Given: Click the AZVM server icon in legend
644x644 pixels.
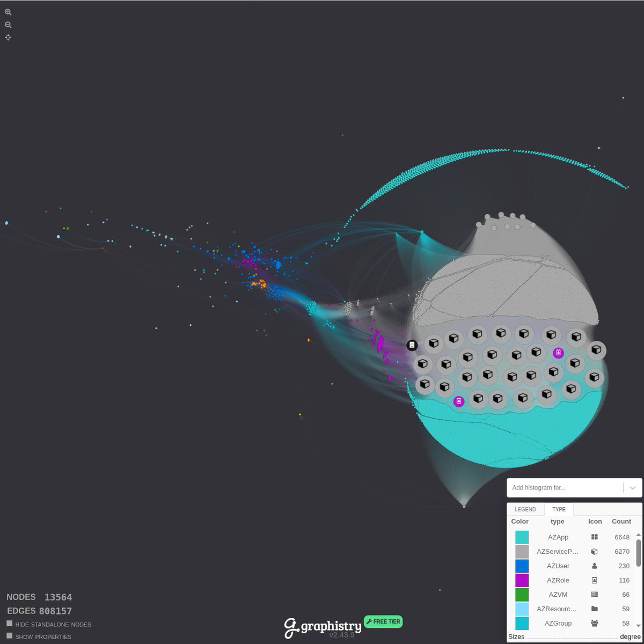Looking at the screenshot, I should [x=595, y=594].
